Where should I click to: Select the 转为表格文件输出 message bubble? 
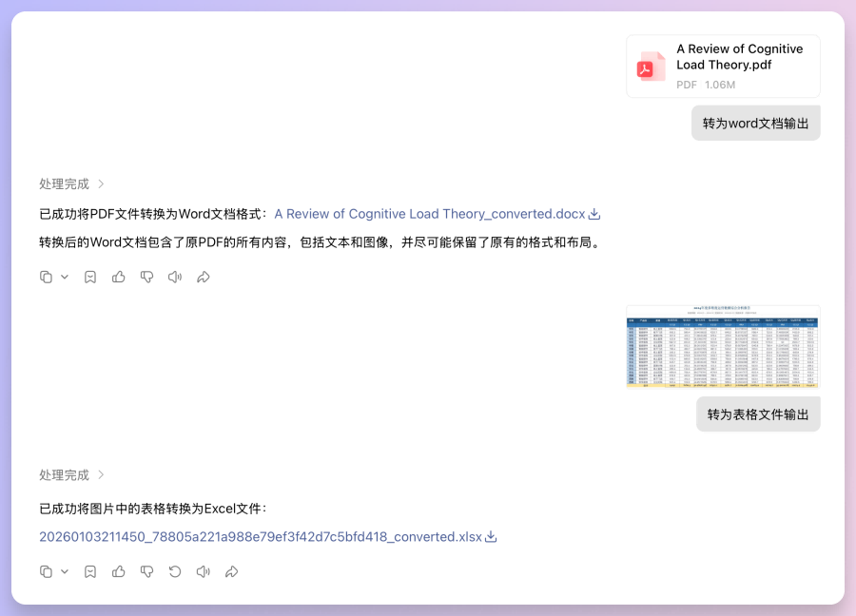point(758,414)
